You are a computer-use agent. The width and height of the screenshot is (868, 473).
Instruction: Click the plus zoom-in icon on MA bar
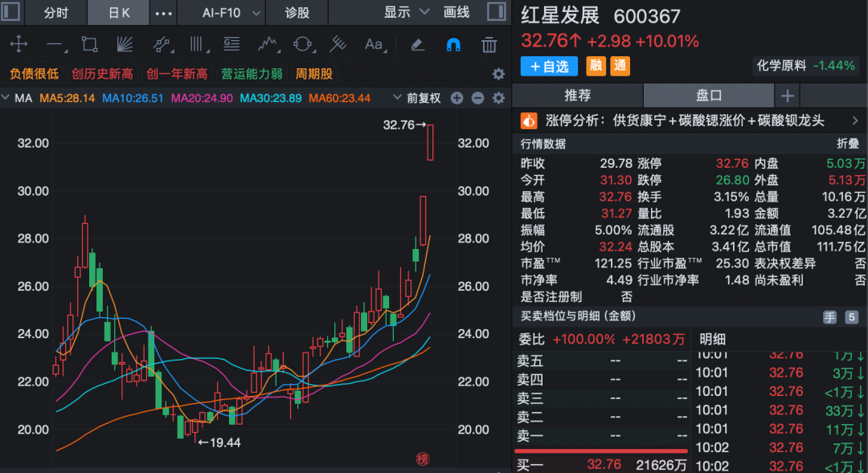[457, 98]
